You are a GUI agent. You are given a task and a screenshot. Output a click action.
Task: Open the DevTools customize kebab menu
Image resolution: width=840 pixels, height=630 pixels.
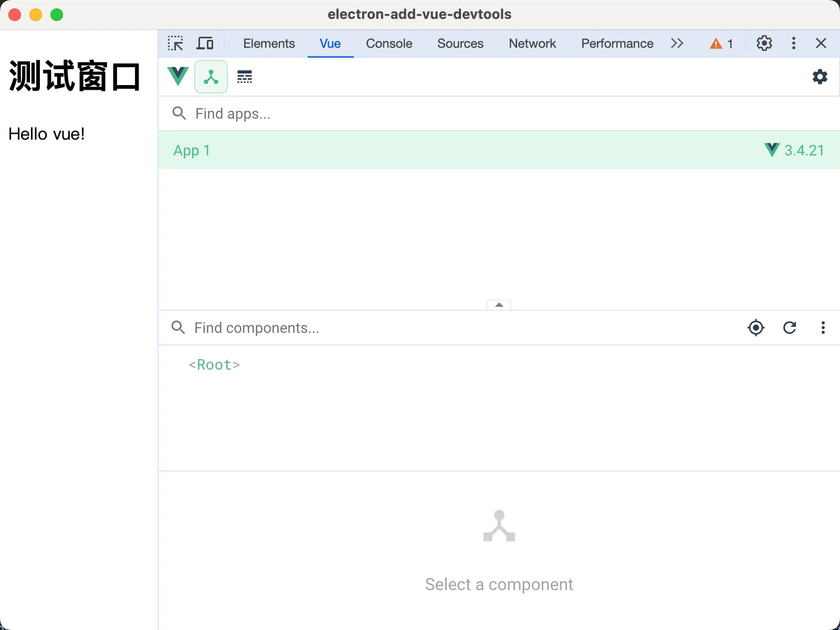[x=793, y=44]
